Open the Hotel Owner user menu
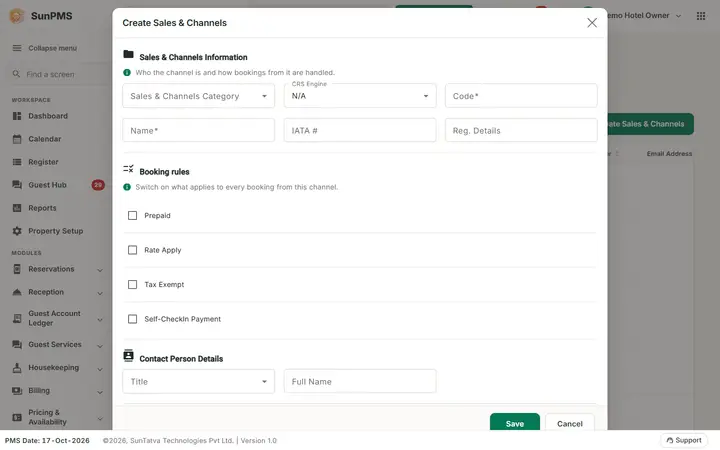720x450 pixels. pos(644,16)
